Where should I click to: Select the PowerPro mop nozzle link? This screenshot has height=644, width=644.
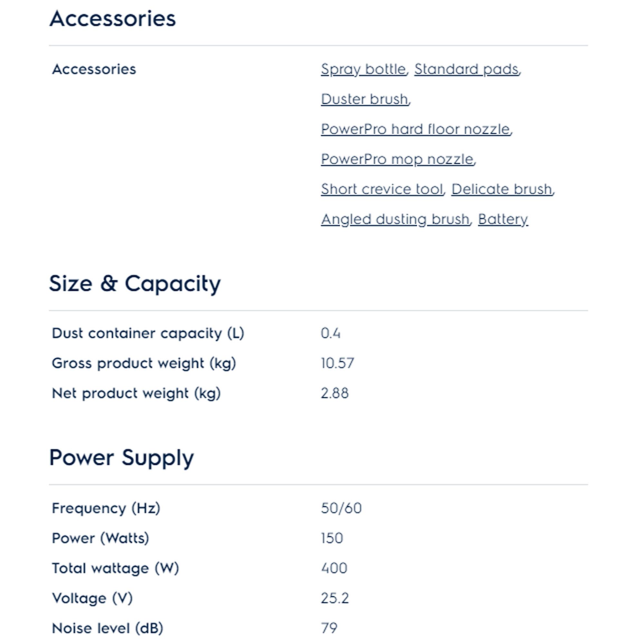click(x=397, y=159)
